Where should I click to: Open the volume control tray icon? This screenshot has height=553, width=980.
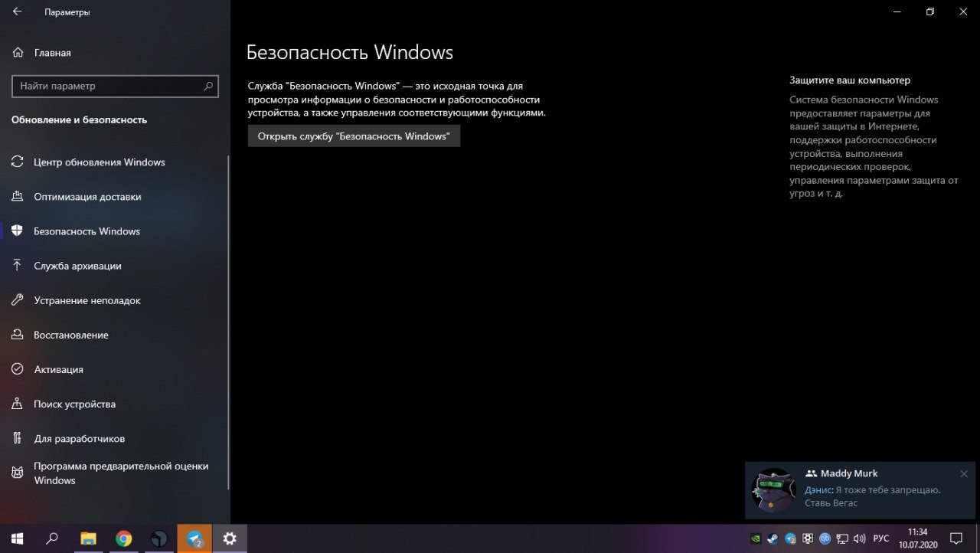coord(860,538)
